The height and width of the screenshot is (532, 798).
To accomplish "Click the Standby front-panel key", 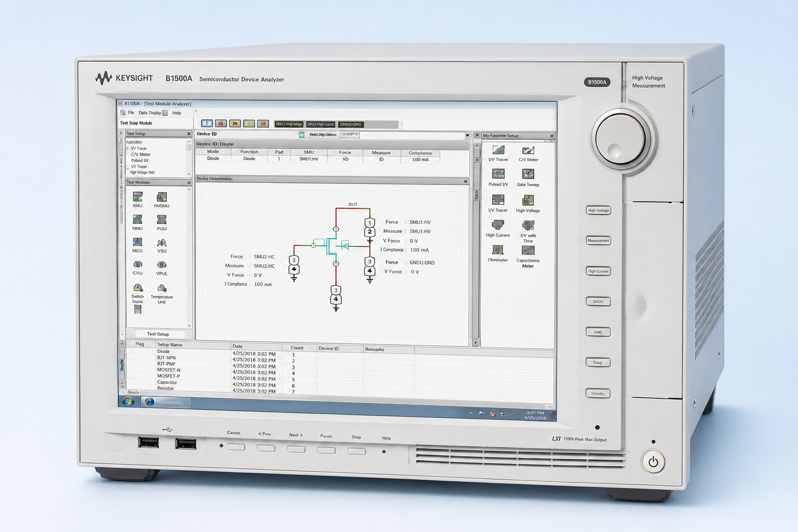I will (597, 394).
